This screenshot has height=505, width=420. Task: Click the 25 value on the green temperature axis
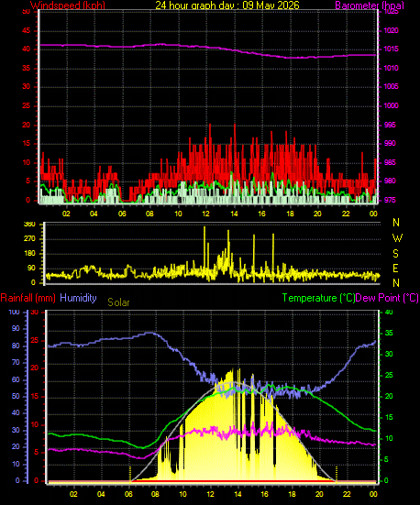coord(389,375)
